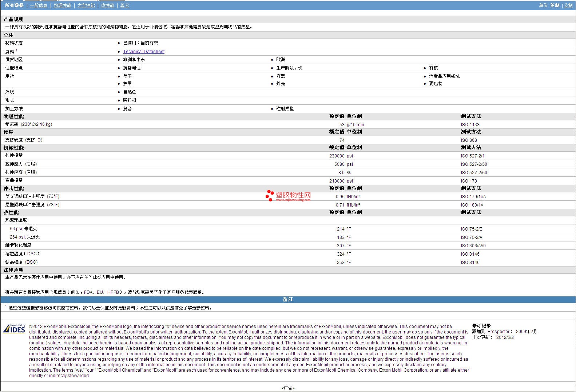This screenshot has height=392, width=576.
Task: Click the 产品说明 section header
Action: point(13,19)
